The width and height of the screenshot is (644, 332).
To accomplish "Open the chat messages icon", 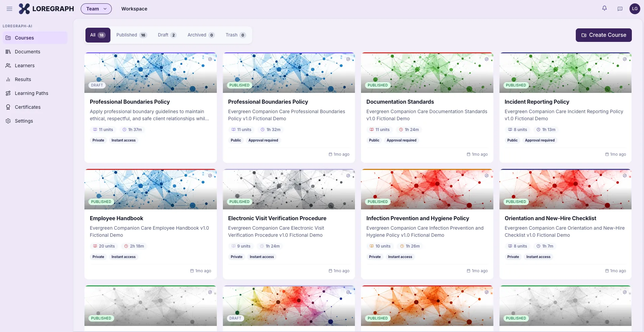I will pyautogui.click(x=620, y=9).
